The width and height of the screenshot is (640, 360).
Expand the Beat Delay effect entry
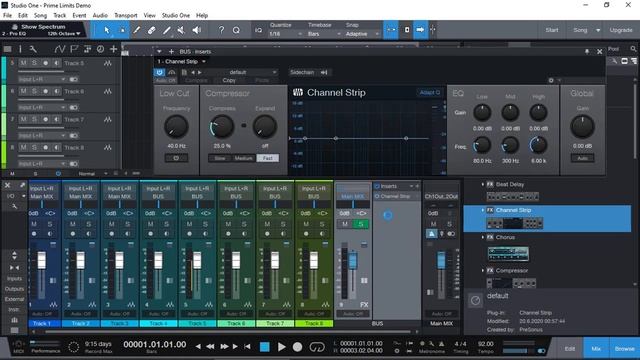click(x=483, y=184)
